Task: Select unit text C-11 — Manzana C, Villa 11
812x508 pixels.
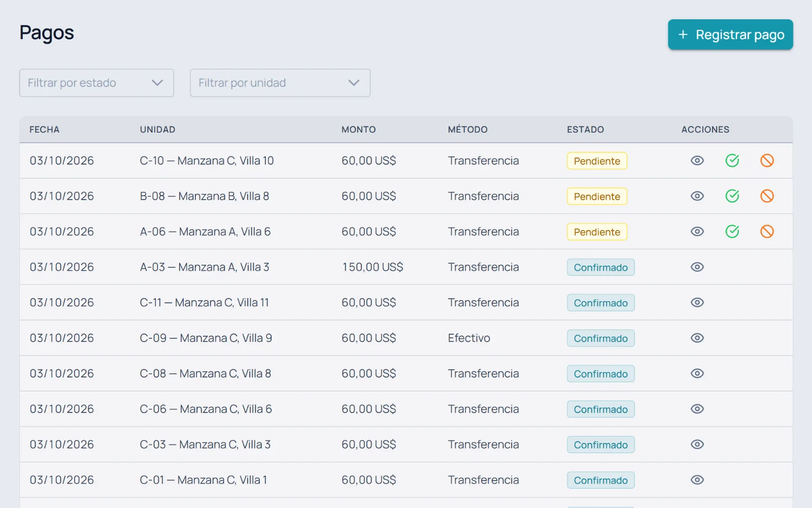Action: tap(205, 303)
